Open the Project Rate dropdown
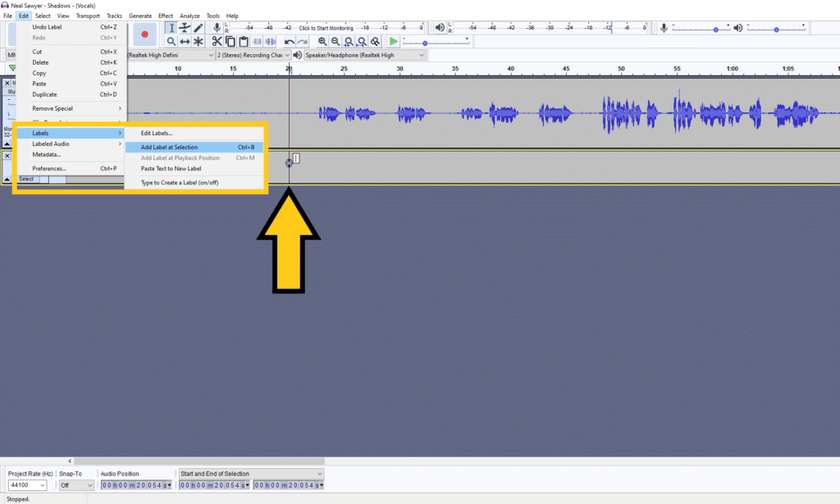The image size is (840, 504). click(x=29, y=485)
